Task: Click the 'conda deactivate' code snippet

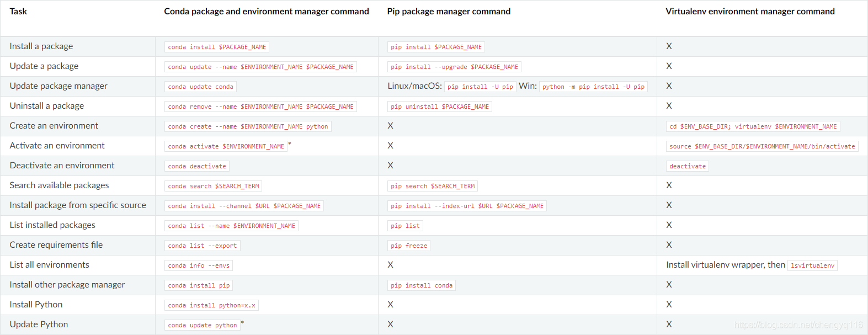Action: click(197, 166)
